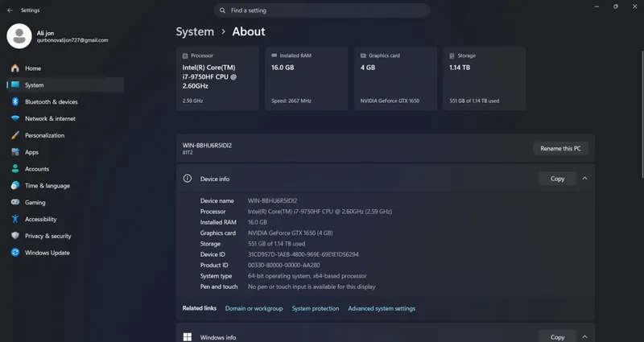Navigate to Windows Update
This screenshot has height=342, width=644.
pos(66,253)
